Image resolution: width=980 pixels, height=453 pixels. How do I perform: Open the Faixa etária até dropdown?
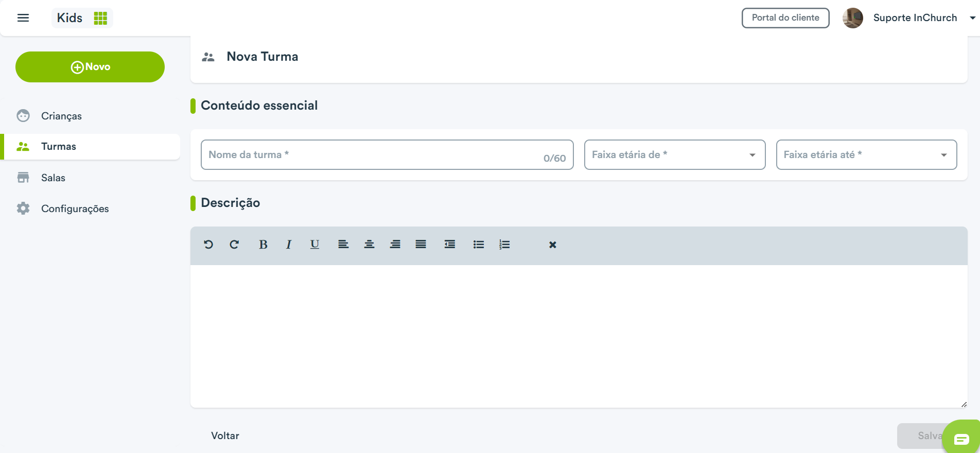point(866,154)
